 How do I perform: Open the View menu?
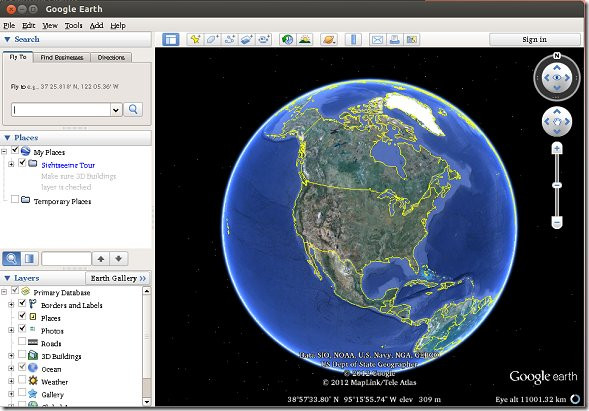click(x=50, y=26)
